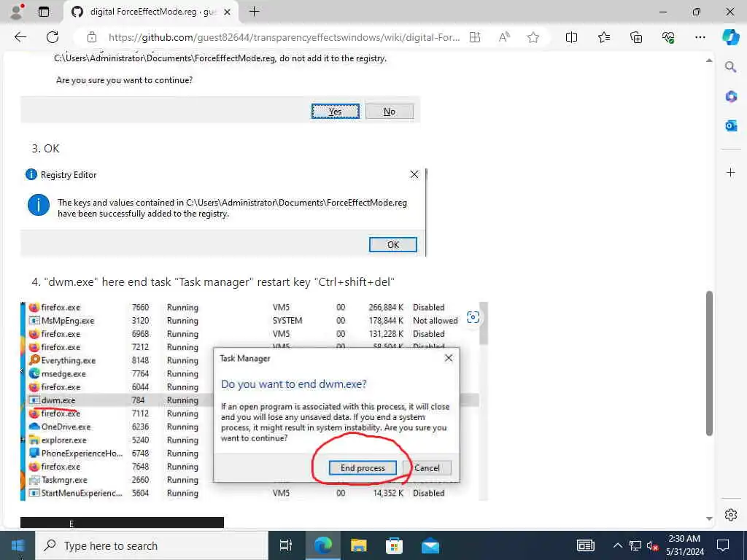Open the sidebar Search icon
This screenshot has width=747, height=560.
pos(731,66)
